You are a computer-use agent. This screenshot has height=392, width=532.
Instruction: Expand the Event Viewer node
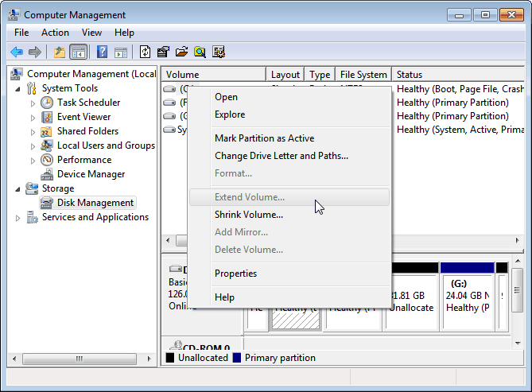33,118
